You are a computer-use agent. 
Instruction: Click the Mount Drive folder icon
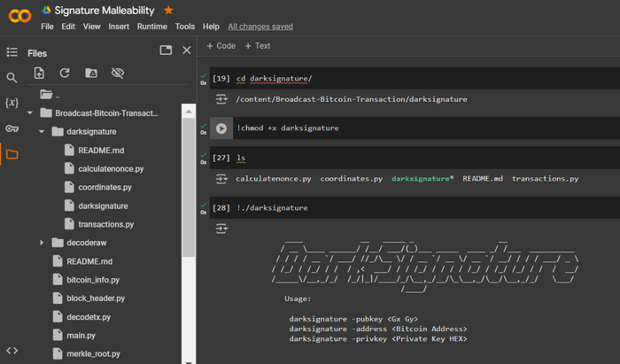(x=90, y=74)
